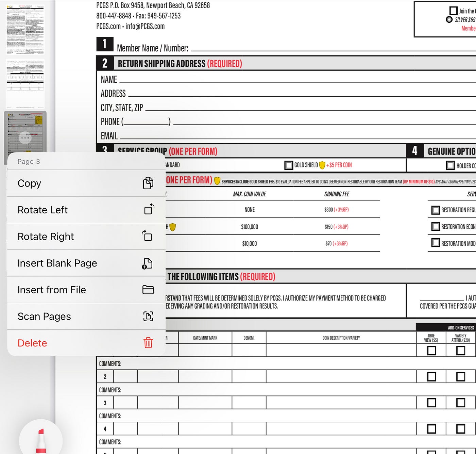Check the GOLD SHIELD checkbox

[289, 165]
